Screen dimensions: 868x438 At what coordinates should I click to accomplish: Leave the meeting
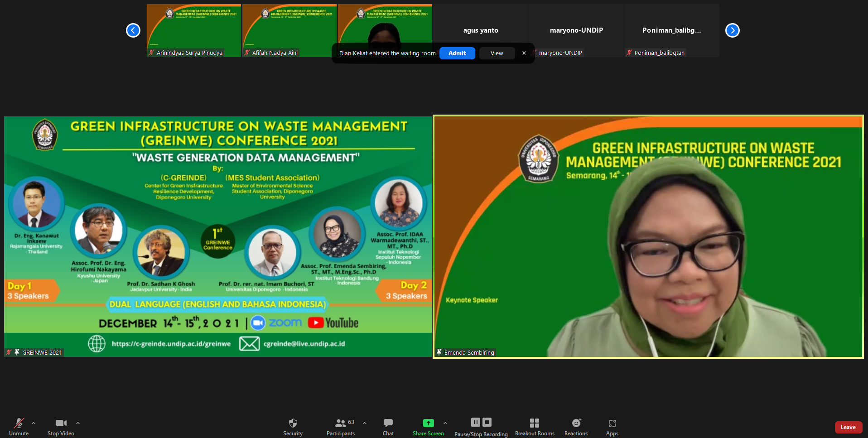tap(848, 427)
